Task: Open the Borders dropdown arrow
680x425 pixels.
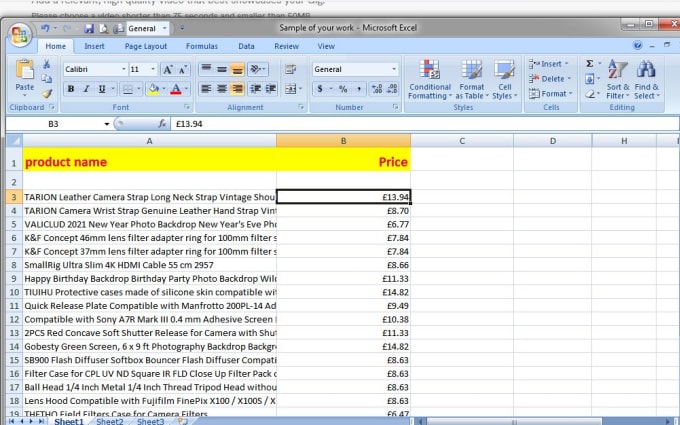Action: (139, 89)
